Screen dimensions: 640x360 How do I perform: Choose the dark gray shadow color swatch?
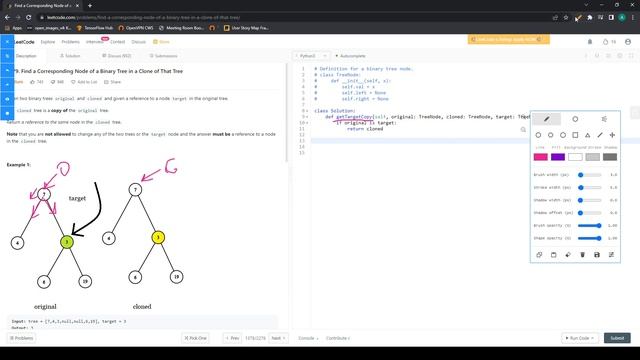[610, 157]
